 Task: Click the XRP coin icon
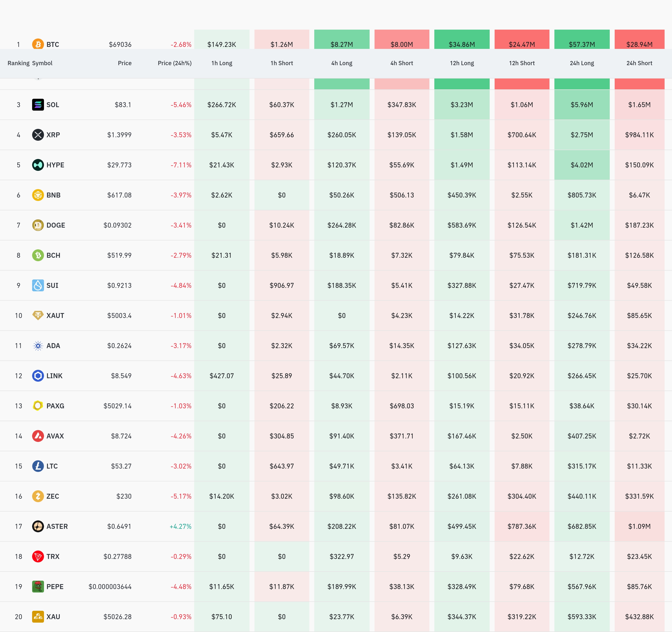point(38,135)
